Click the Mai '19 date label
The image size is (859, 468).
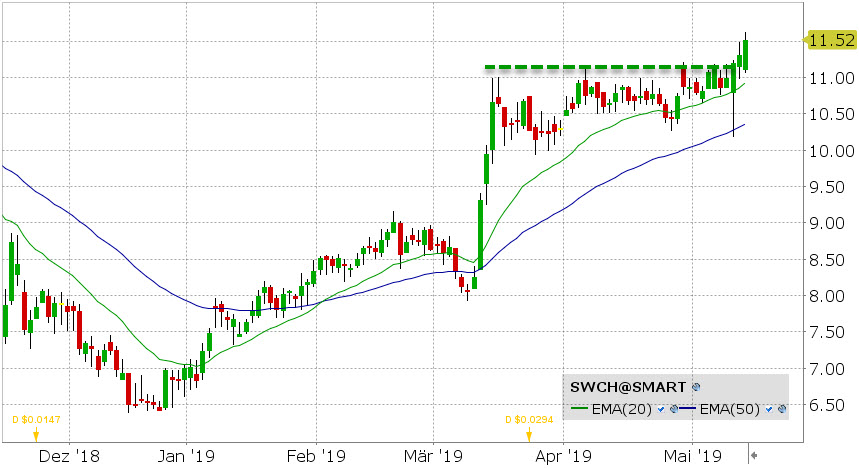(x=692, y=456)
